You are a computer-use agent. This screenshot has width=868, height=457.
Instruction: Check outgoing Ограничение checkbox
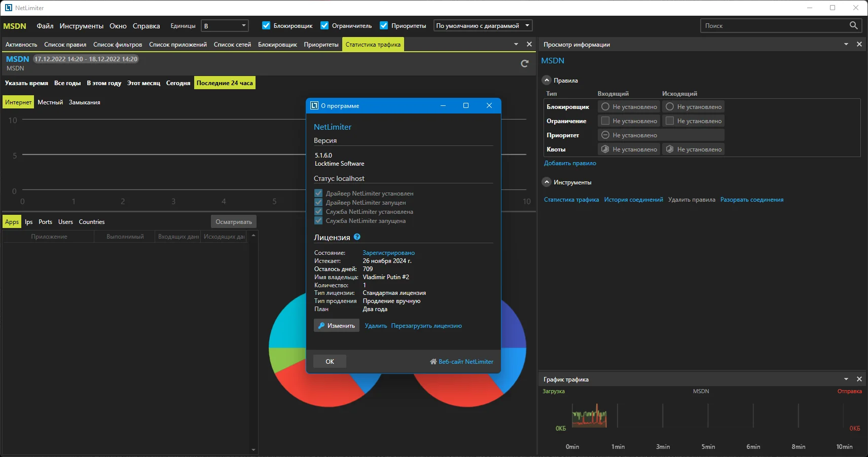click(x=670, y=121)
